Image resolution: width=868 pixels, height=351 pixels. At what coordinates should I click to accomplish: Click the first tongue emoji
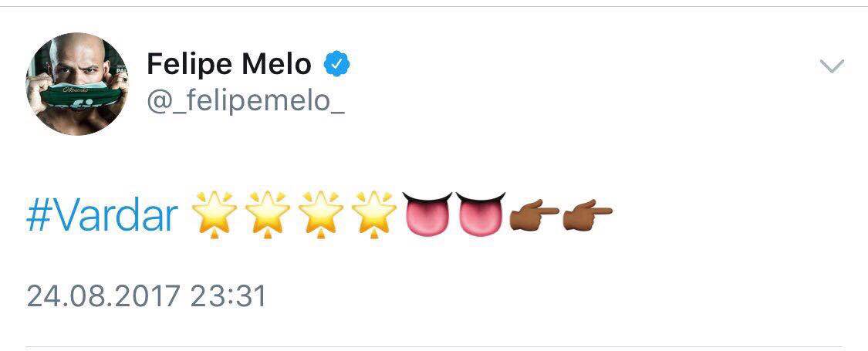(428, 214)
